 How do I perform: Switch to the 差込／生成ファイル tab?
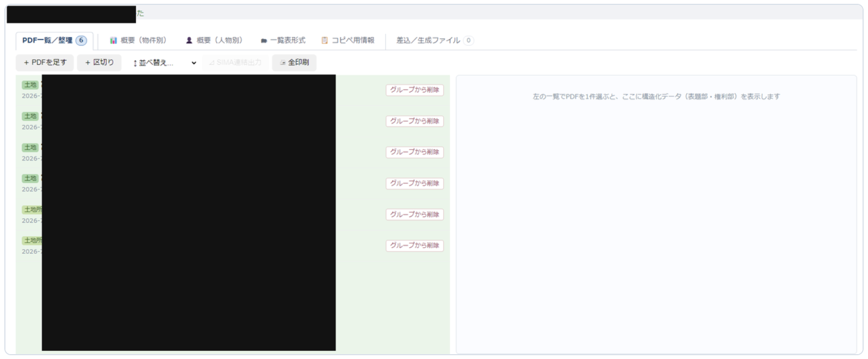pos(434,40)
